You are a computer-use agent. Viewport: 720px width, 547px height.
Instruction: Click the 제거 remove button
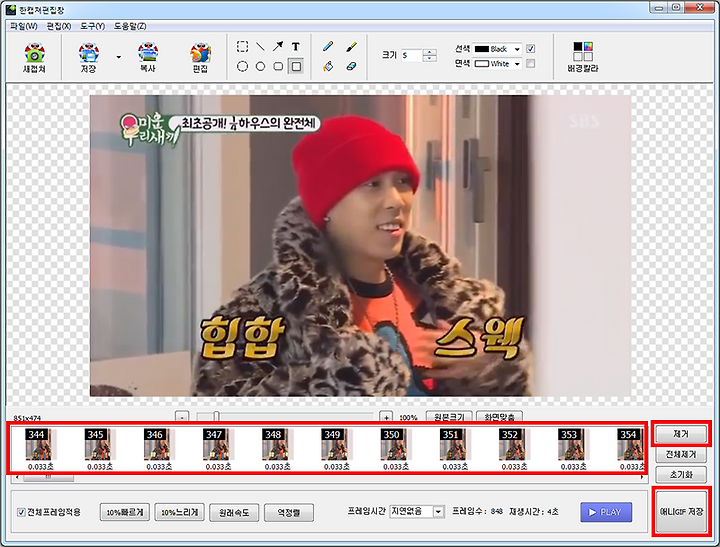(681, 434)
